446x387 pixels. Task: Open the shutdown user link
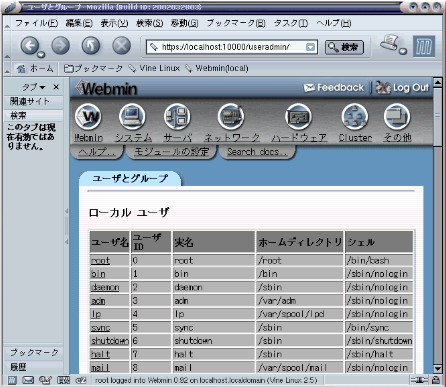tap(110, 341)
